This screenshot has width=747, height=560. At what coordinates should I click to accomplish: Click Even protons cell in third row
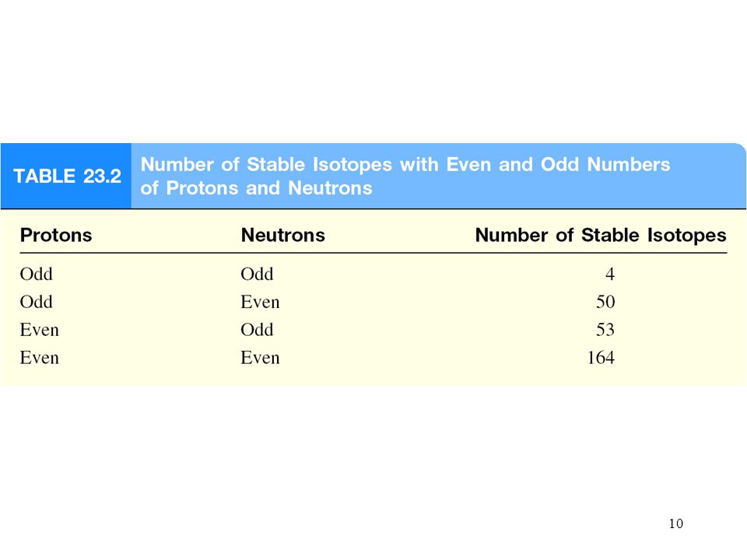pyautogui.click(x=40, y=330)
